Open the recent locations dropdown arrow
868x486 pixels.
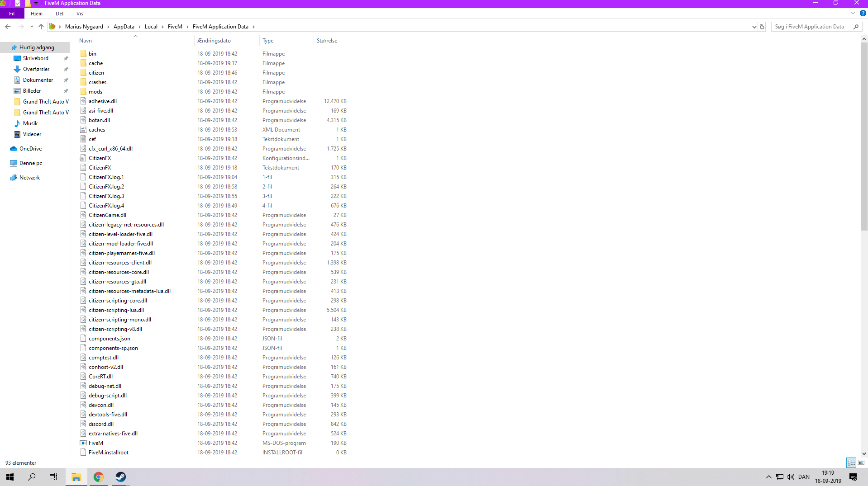click(x=32, y=27)
